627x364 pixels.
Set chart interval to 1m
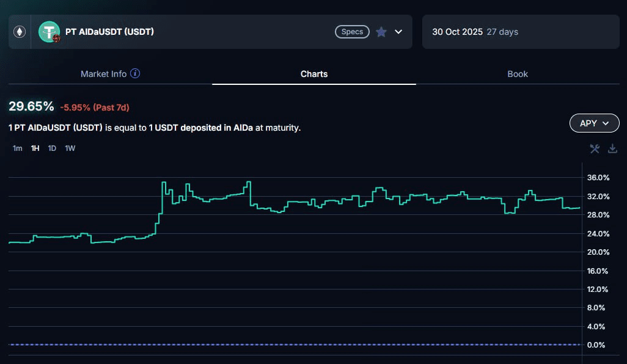[x=18, y=148]
